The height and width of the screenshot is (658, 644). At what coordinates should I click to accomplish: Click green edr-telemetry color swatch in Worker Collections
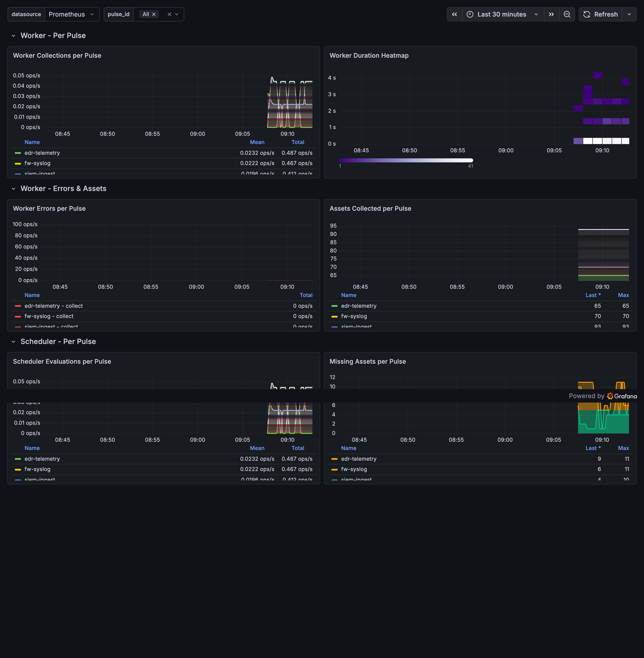click(18, 153)
